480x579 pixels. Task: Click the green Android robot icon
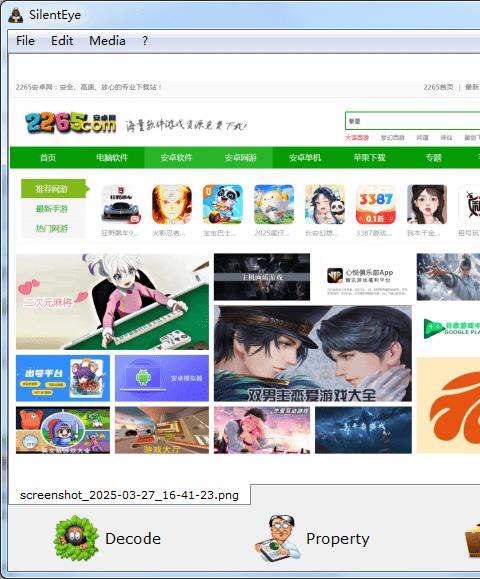coord(143,377)
